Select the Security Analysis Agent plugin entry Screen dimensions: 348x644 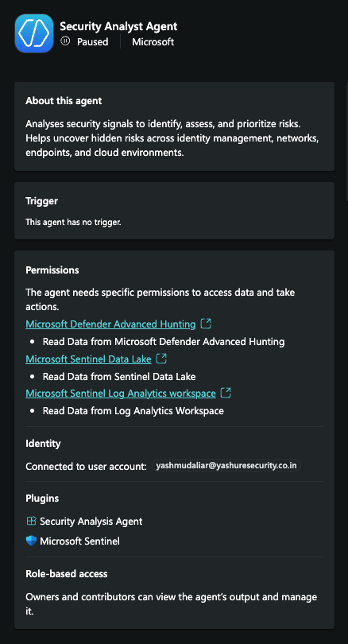84,522
